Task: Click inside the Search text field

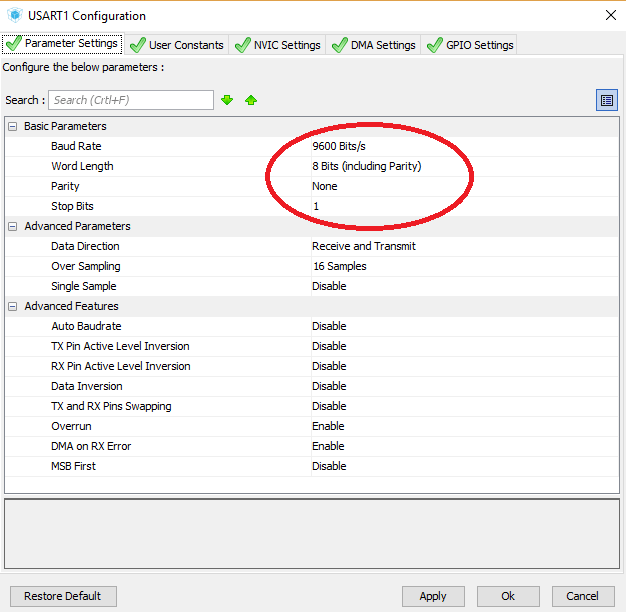Action: tap(130, 100)
